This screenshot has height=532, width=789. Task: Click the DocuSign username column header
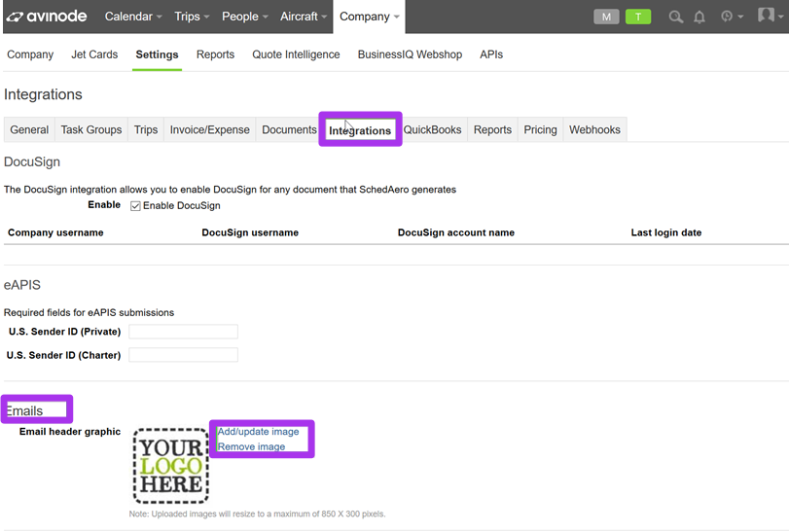(x=250, y=232)
